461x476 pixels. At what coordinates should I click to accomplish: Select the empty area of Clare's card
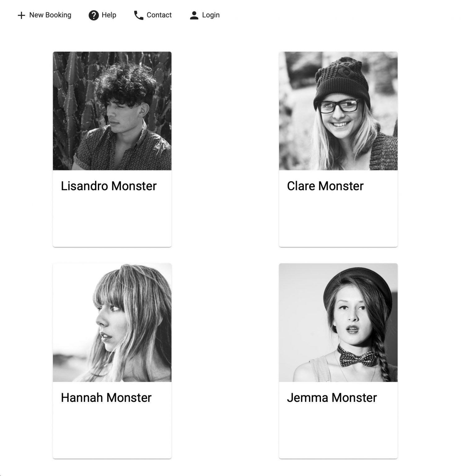point(338,220)
